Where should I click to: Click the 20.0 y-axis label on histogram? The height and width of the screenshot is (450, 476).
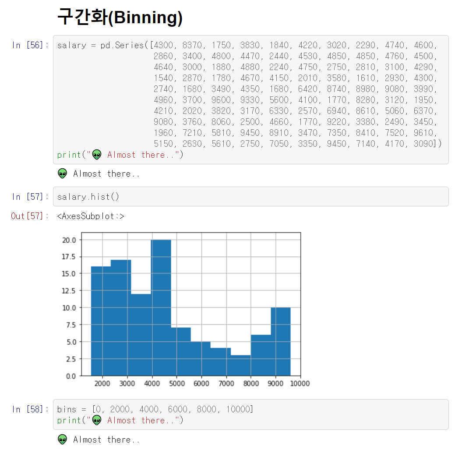69,240
